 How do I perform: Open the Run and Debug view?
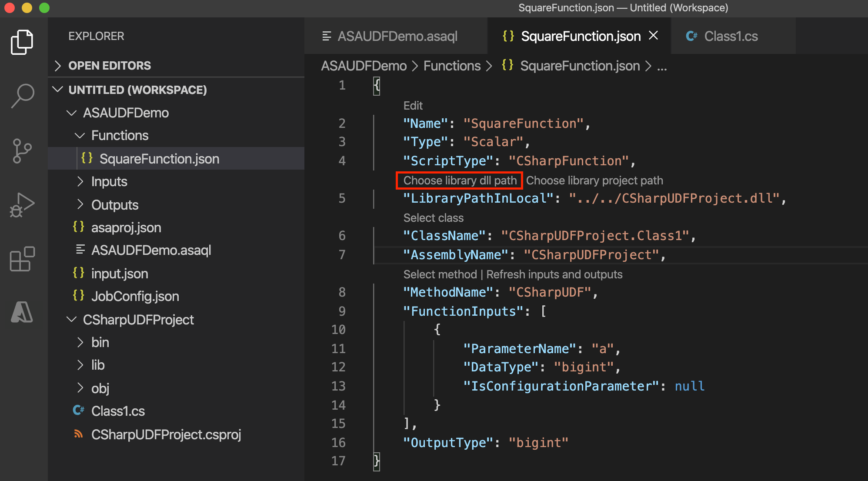(22, 204)
